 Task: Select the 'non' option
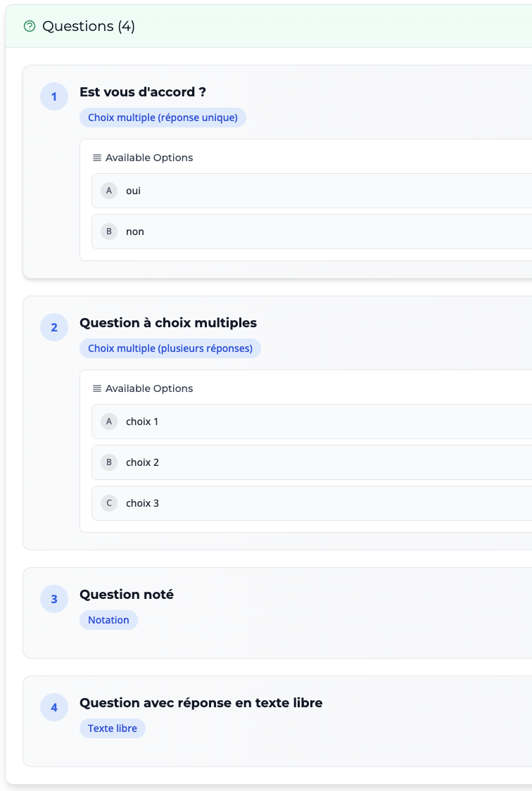click(134, 232)
